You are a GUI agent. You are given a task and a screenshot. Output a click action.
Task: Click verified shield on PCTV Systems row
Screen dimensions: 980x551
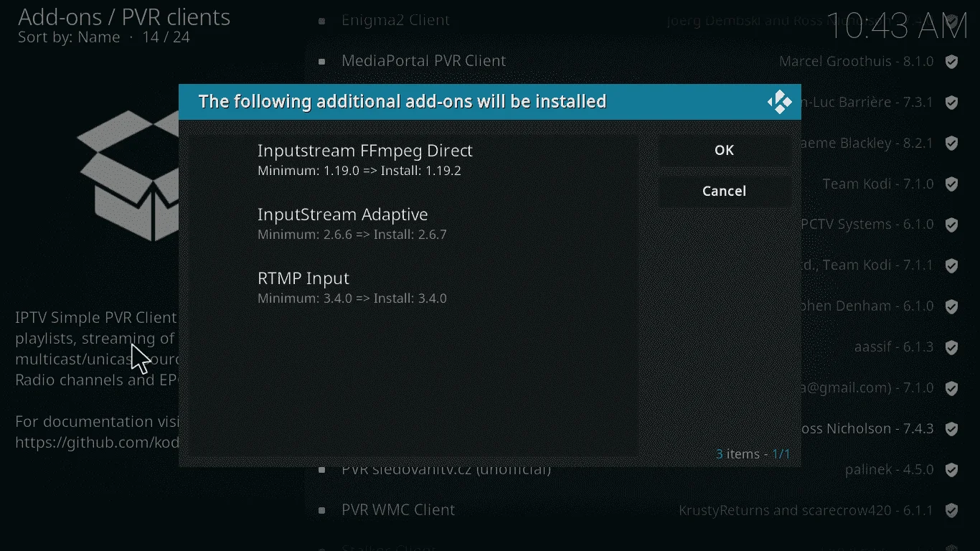coord(951,225)
